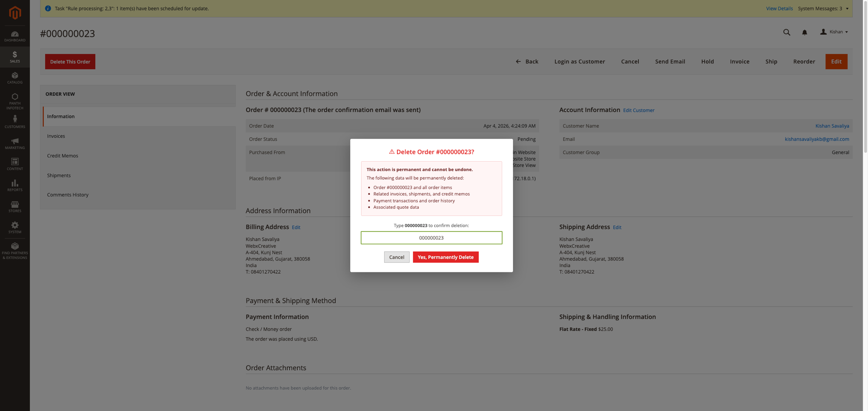Click the order ID confirmation field

pyautogui.click(x=431, y=238)
